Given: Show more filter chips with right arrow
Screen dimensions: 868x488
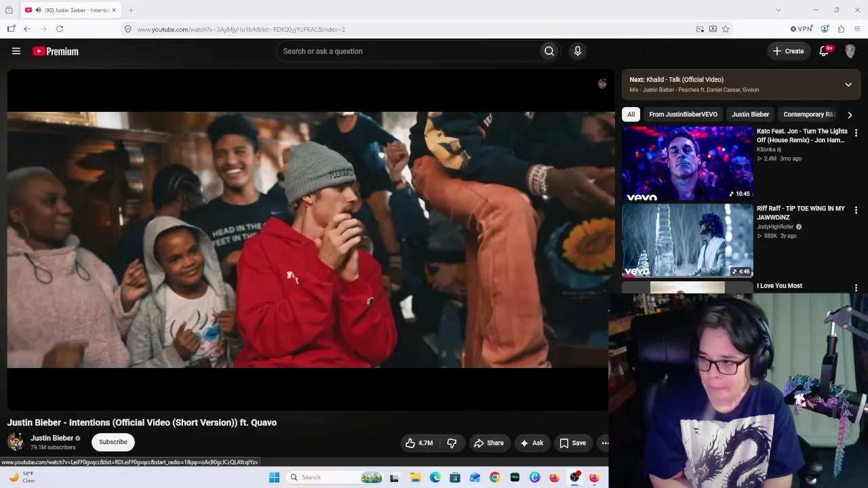Looking at the screenshot, I should [x=850, y=115].
